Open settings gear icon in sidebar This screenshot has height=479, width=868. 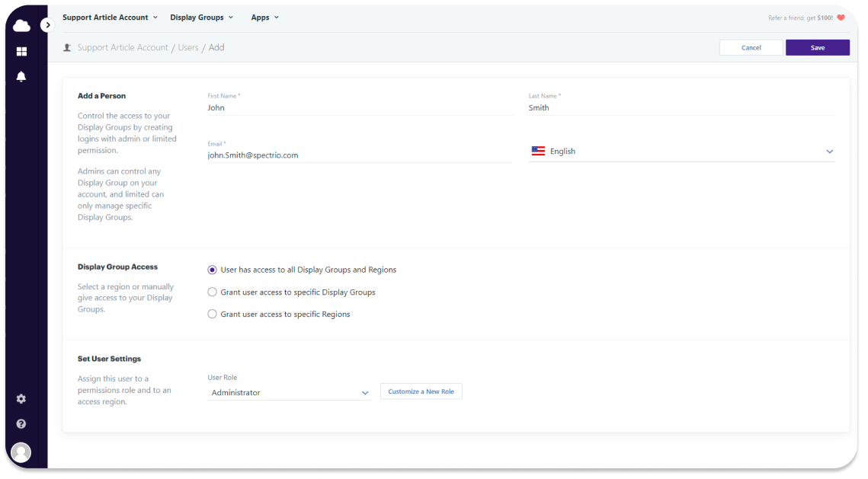click(x=21, y=399)
